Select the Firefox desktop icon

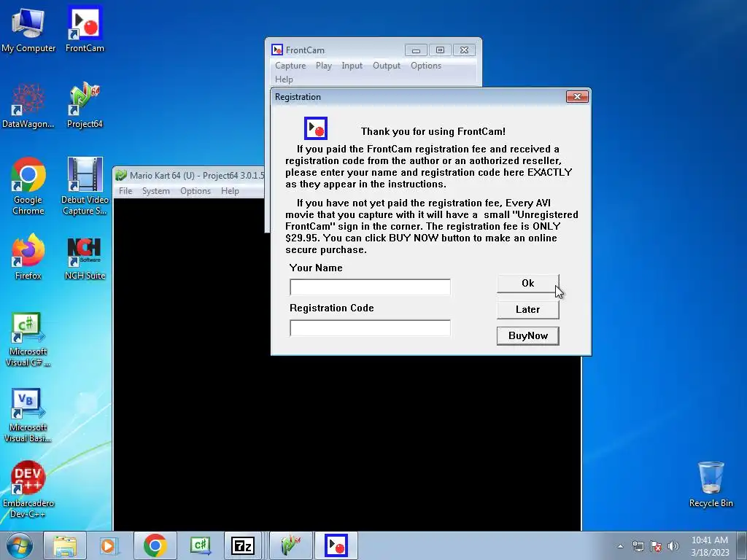(28, 257)
